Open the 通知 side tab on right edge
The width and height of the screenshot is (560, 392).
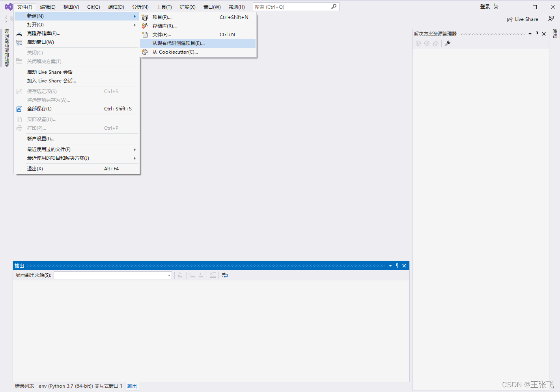coord(555,34)
